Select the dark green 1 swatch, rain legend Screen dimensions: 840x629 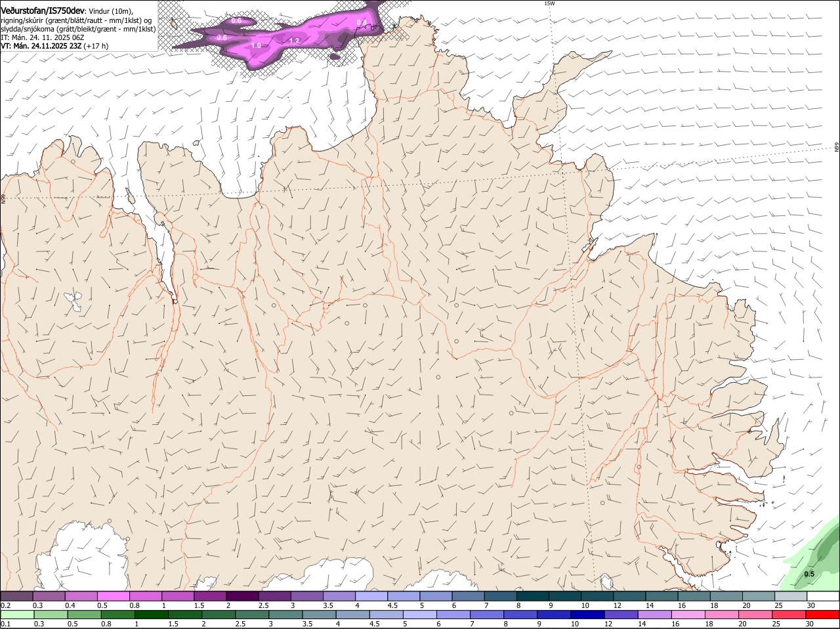pyautogui.click(x=152, y=615)
